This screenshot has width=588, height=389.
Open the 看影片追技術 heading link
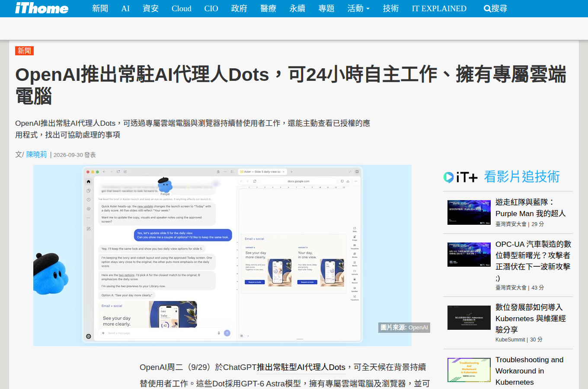522,177
